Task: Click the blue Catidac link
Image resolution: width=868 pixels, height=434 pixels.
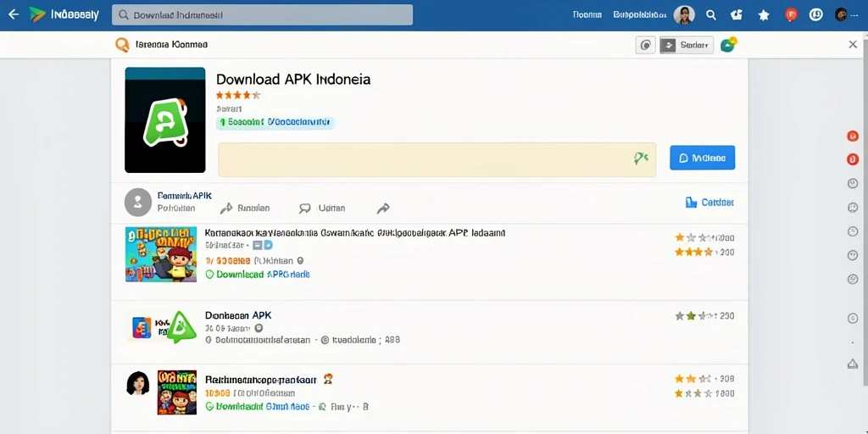Action: click(x=709, y=203)
